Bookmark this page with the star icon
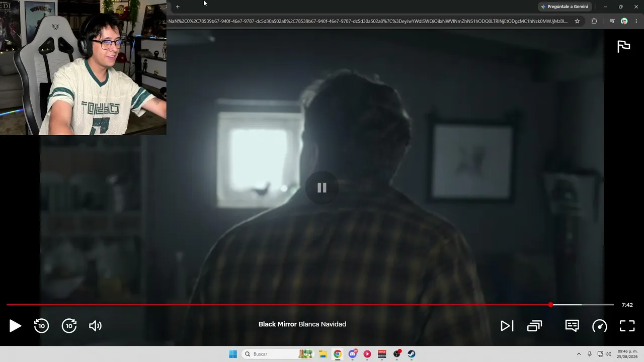Screen dimensions: 644x362 coord(577,21)
